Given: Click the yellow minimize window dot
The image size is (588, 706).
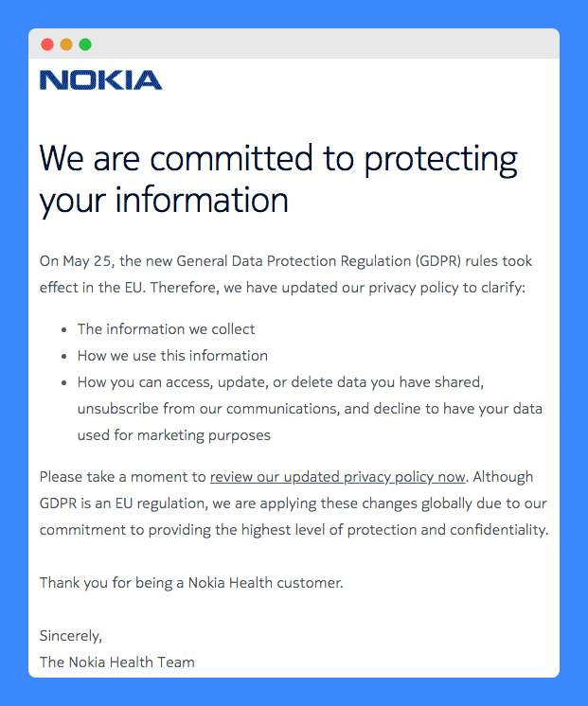Looking at the screenshot, I should [x=66, y=44].
